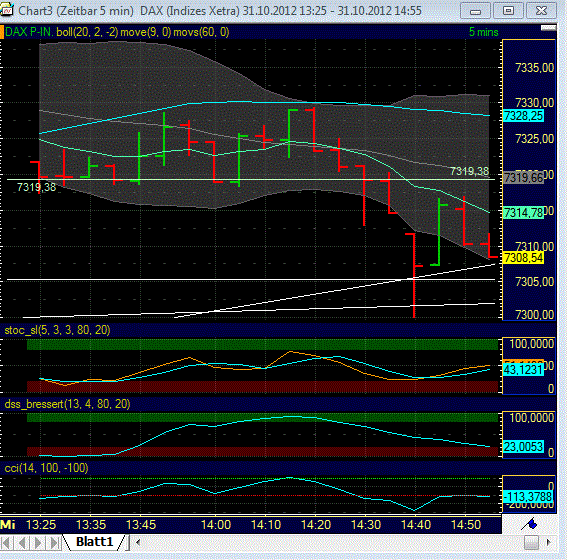Click the 7305,00 price axis label
Viewport: 567px width, 560px height.
(534, 282)
